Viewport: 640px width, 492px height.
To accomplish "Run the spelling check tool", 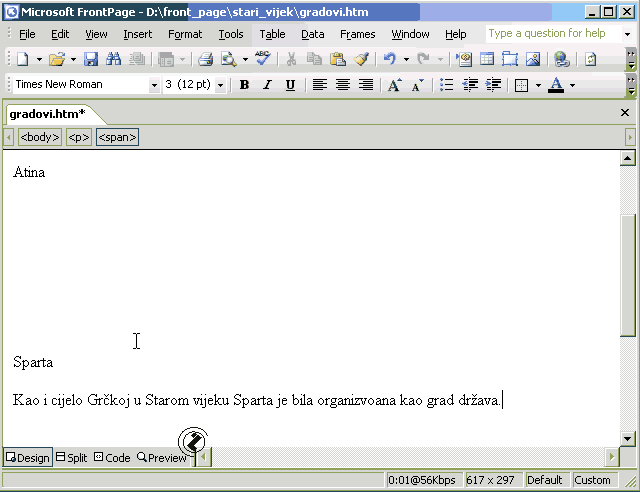I will 263,60.
